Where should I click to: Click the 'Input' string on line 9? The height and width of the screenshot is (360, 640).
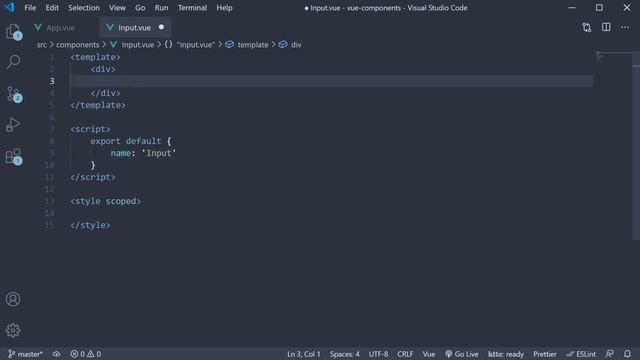[x=159, y=153]
